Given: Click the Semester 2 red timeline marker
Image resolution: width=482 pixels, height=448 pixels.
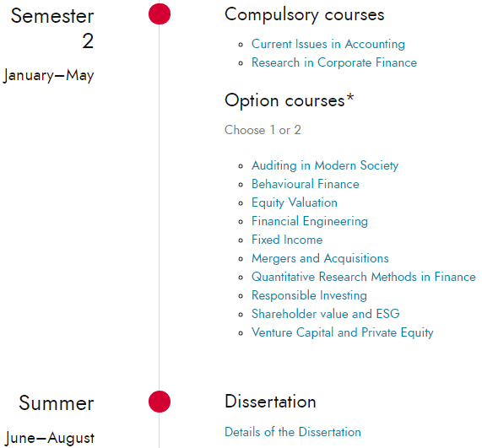Looking at the screenshot, I should click(x=160, y=13).
